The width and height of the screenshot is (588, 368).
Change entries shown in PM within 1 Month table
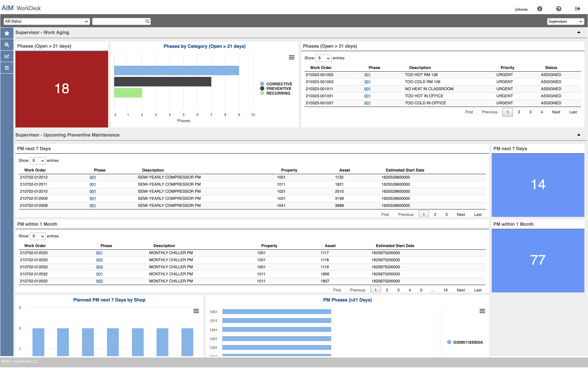[38, 236]
